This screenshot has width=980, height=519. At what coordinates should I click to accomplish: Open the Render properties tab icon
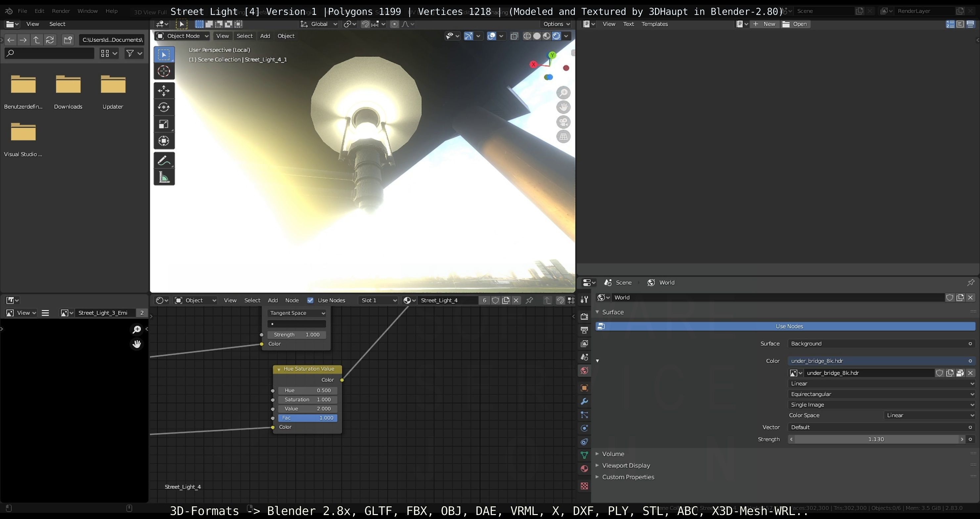[584, 316]
